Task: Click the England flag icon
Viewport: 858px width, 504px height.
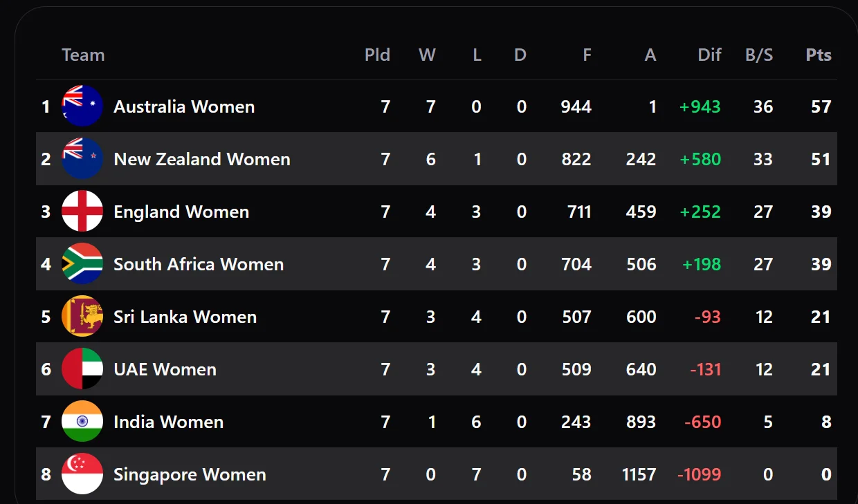Action: coord(82,212)
